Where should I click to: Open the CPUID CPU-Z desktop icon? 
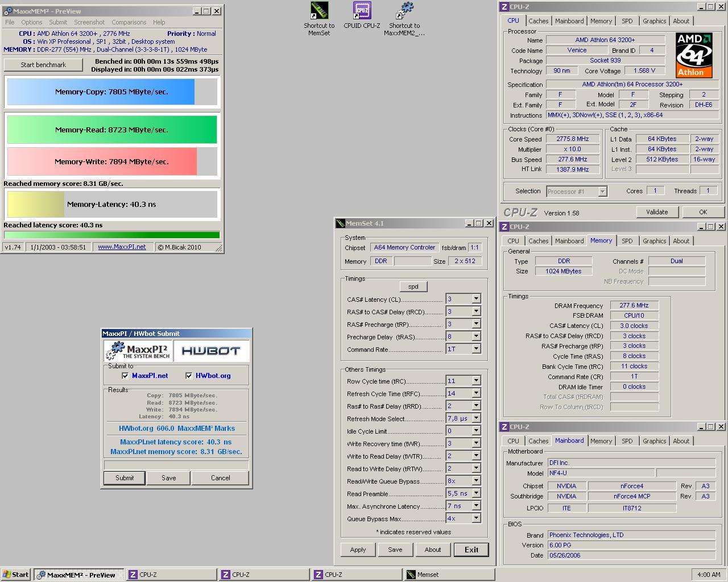coord(362,15)
